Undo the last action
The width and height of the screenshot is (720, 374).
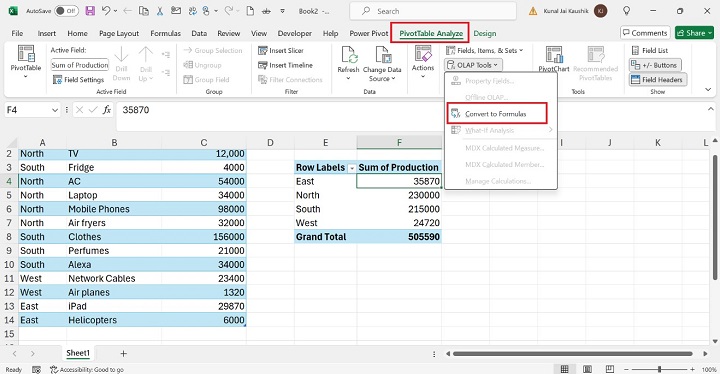pyautogui.click(x=106, y=11)
